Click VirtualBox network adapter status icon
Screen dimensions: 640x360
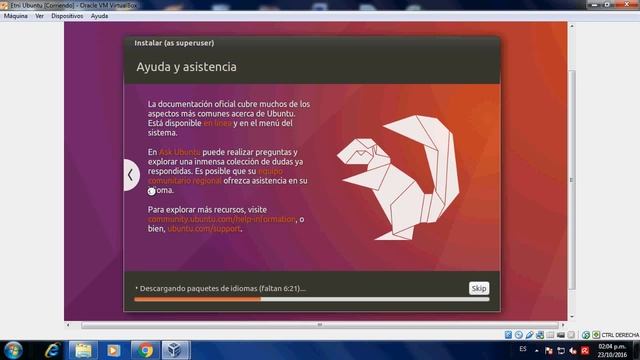pyautogui.click(x=540, y=335)
